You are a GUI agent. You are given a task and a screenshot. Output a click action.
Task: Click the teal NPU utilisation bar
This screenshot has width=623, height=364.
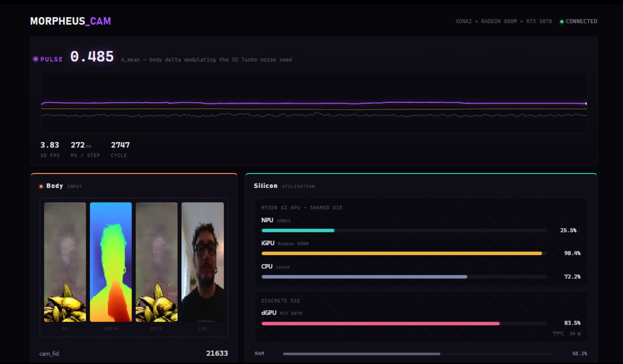point(404,231)
